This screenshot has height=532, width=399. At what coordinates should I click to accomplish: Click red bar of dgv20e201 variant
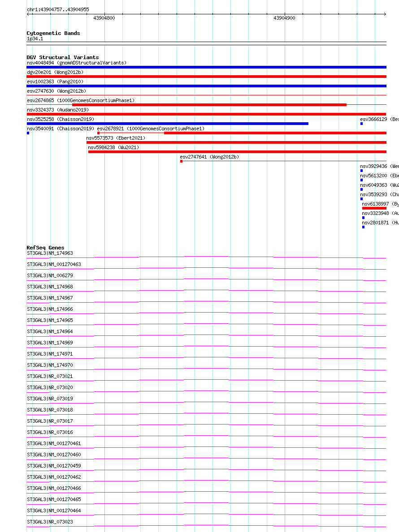click(x=207, y=77)
